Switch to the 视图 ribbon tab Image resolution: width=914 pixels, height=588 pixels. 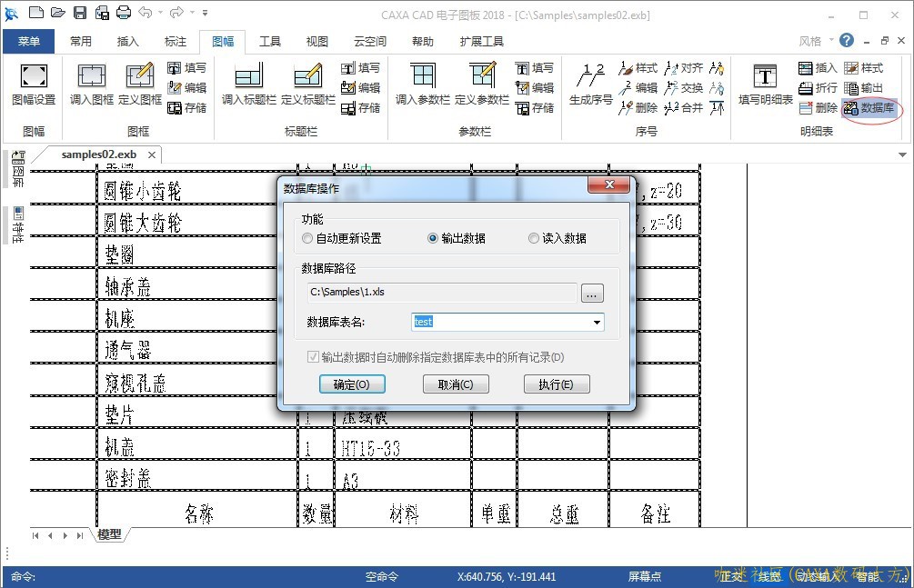click(x=317, y=42)
